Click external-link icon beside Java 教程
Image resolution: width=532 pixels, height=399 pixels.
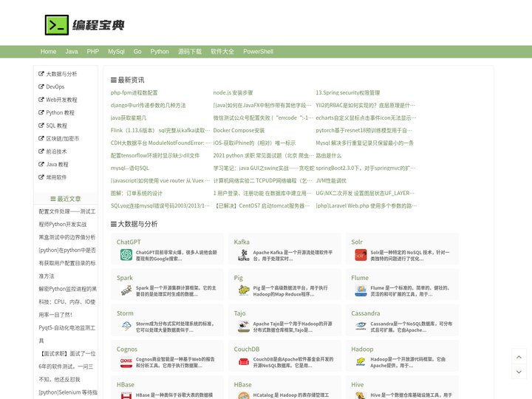tap(41, 164)
